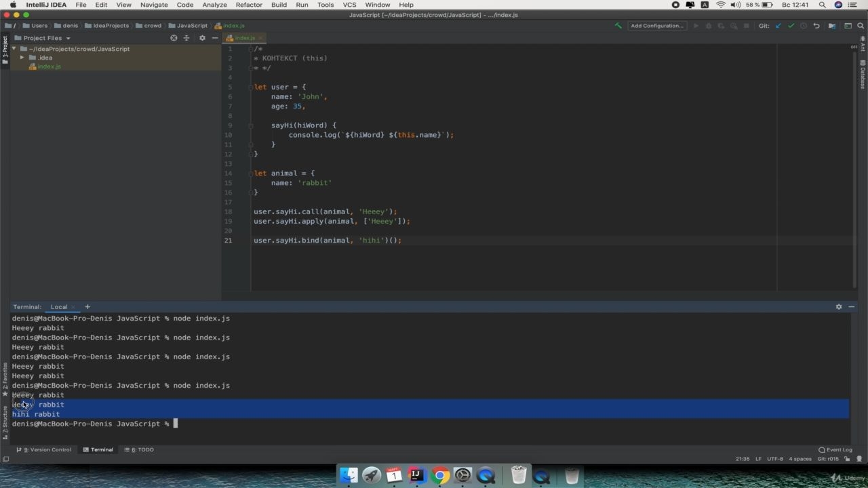Viewport: 868px width, 488px height.
Task: Expand the .idea folder
Action: pos(22,58)
